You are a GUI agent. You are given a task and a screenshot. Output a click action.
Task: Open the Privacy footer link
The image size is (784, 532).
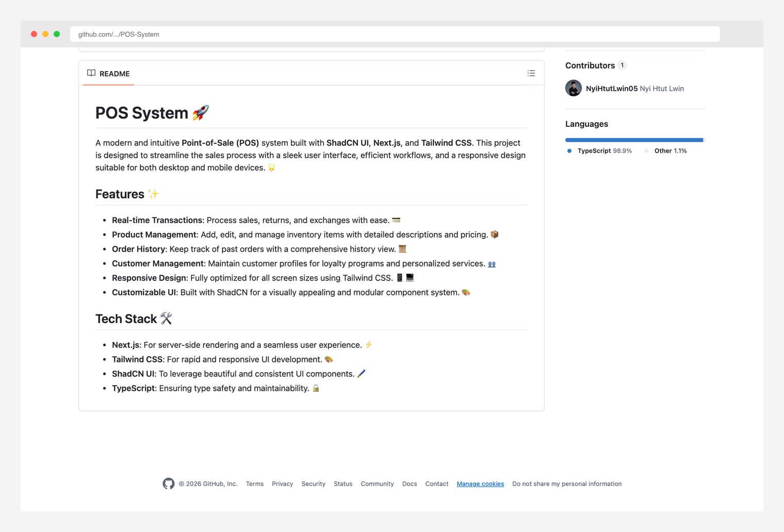(x=282, y=484)
